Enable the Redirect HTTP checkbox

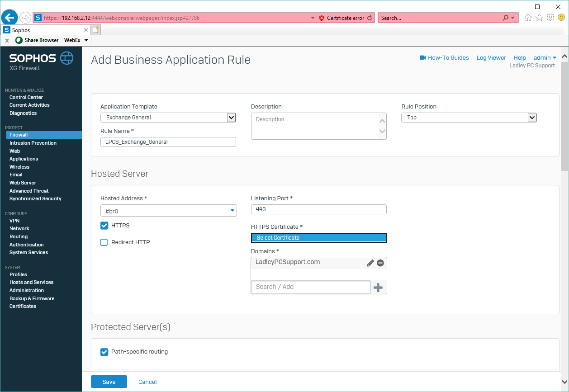click(104, 242)
